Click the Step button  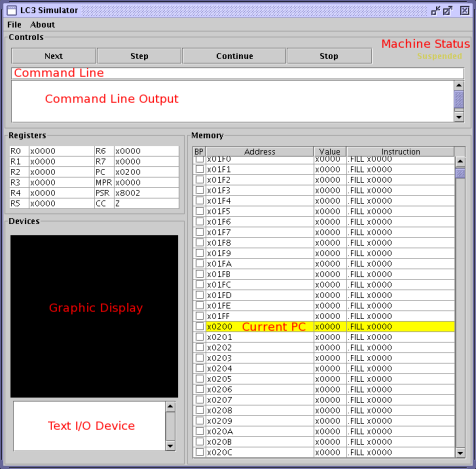tap(139, 56)
